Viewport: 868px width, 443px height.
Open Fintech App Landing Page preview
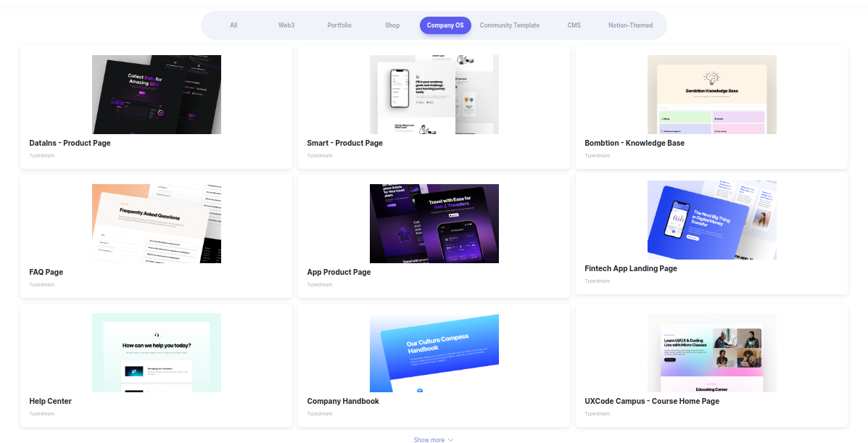point(712,220)
